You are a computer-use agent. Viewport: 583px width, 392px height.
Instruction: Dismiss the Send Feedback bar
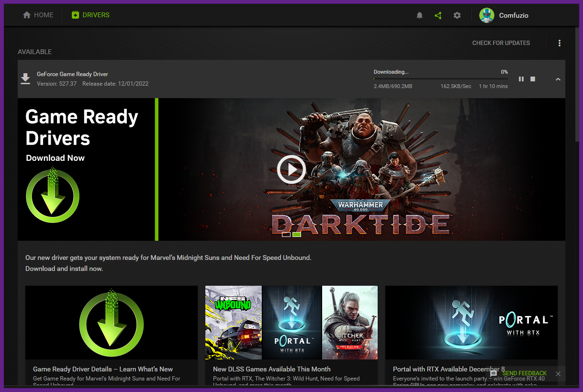coord(558,374)
